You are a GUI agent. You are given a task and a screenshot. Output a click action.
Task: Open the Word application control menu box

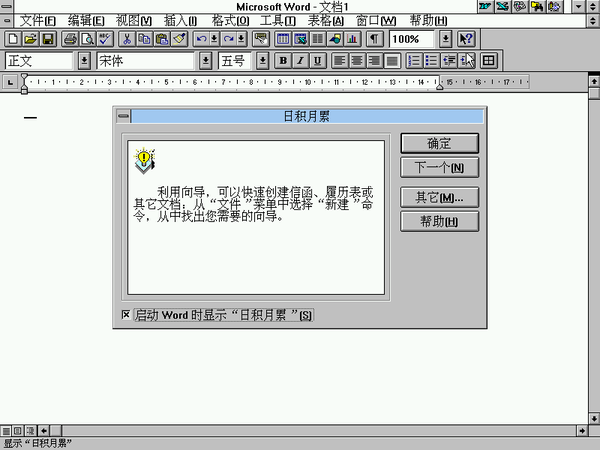[7, 6]
